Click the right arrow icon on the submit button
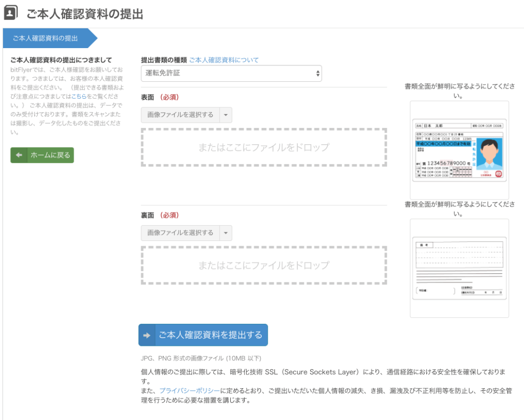Image resolution: width=524 pixels, height=420 pixels. (x=147, y=335)
